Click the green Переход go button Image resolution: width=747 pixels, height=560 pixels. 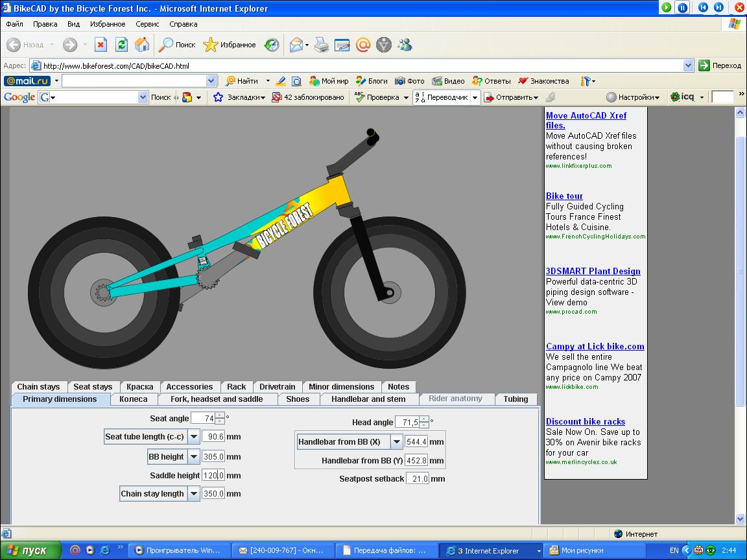point(705,65)
